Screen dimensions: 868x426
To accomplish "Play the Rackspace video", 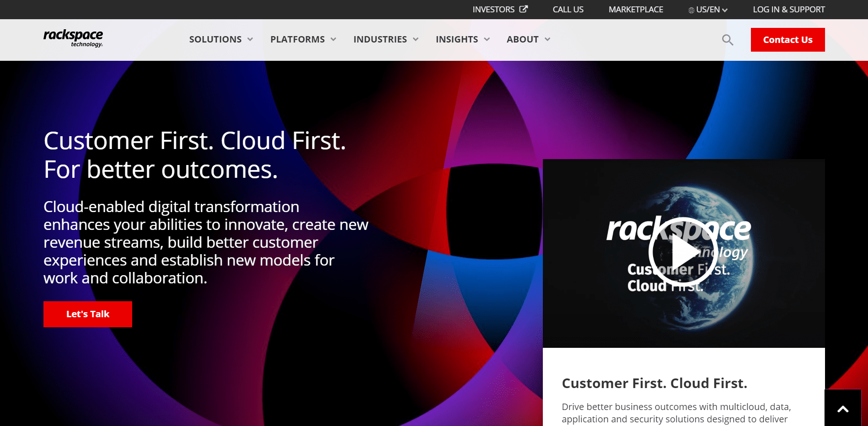I will (683, 252).
